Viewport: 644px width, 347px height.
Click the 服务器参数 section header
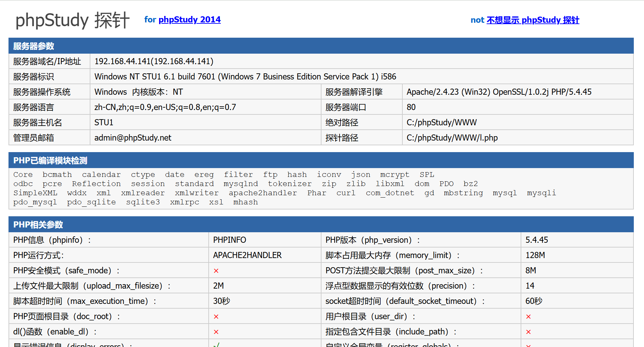34,46
